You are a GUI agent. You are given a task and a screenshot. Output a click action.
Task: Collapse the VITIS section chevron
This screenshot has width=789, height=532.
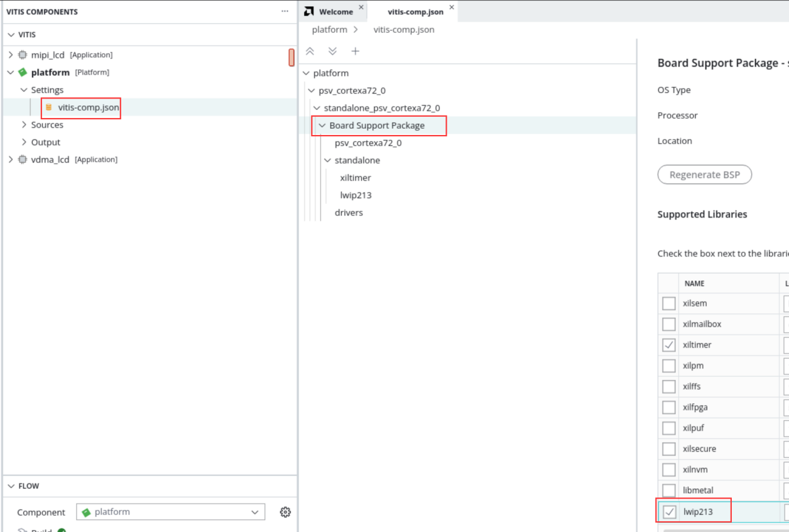coord(11,35)
